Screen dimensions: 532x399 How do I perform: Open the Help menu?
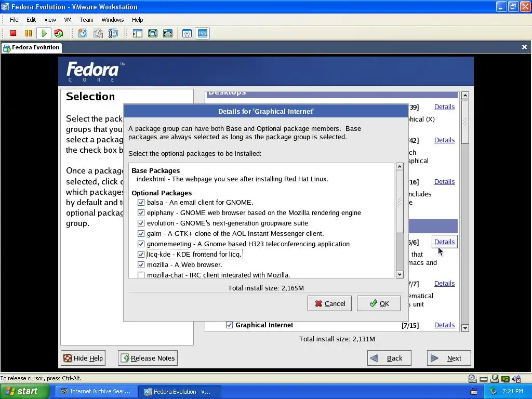[x=137, y=20]
